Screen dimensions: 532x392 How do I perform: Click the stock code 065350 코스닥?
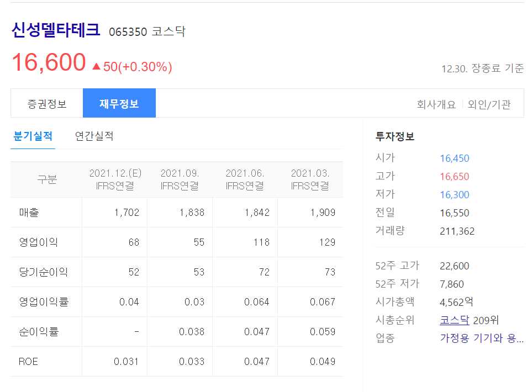(147, 31)
